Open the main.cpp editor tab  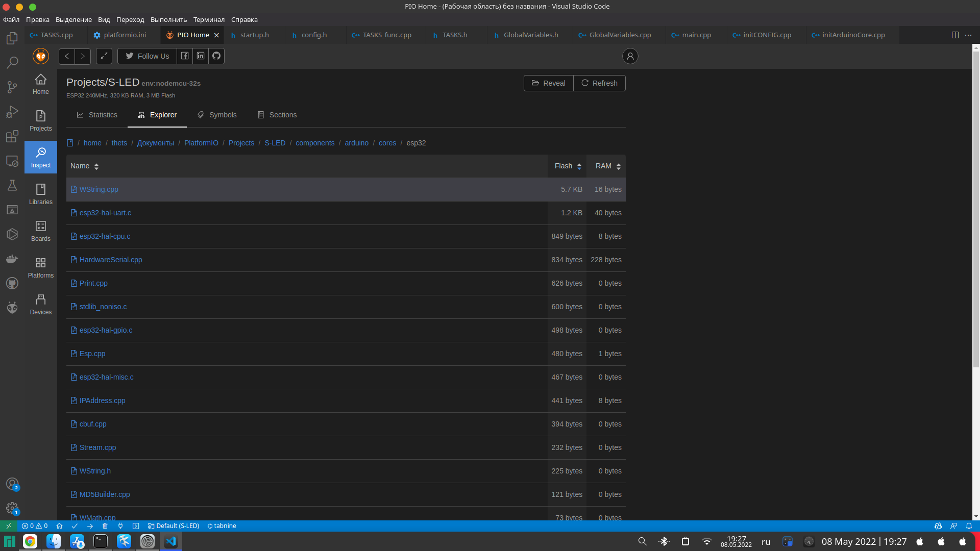pyautogui.click(x=696, y=35)
